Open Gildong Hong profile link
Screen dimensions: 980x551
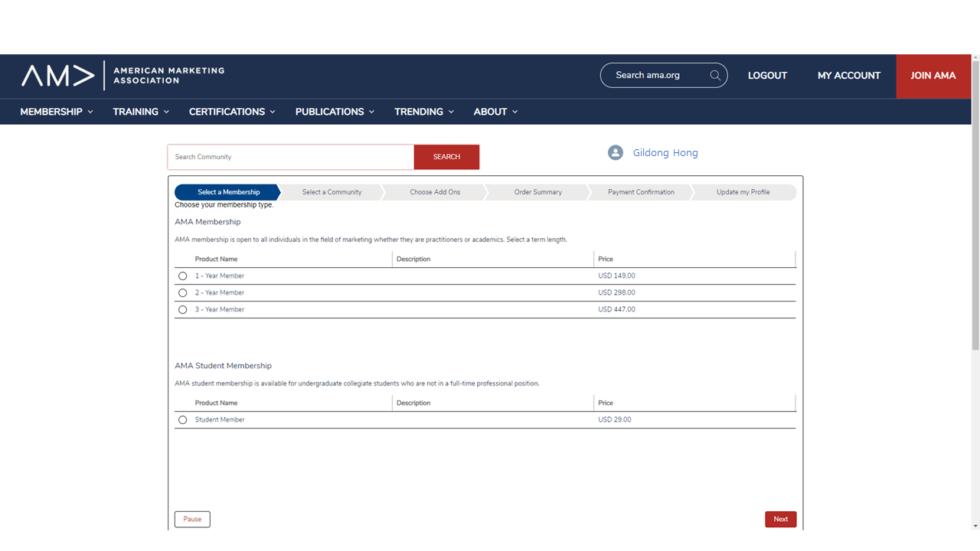coord(665,153)
